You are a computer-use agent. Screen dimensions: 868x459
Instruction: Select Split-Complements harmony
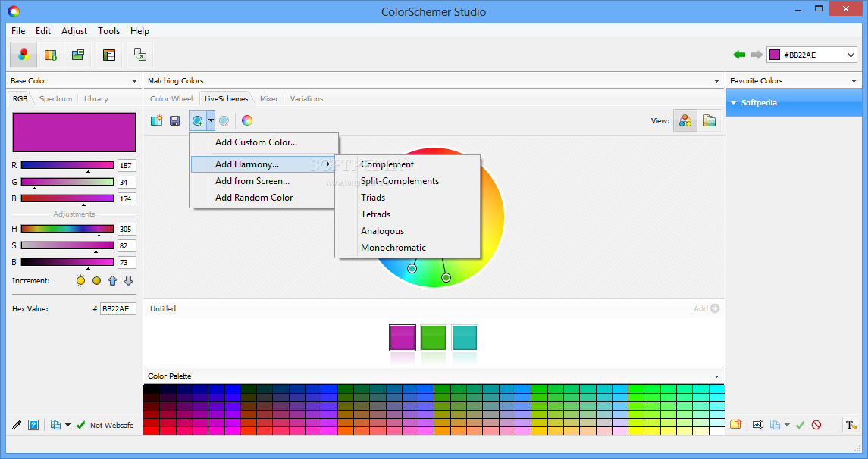(407, 181)
